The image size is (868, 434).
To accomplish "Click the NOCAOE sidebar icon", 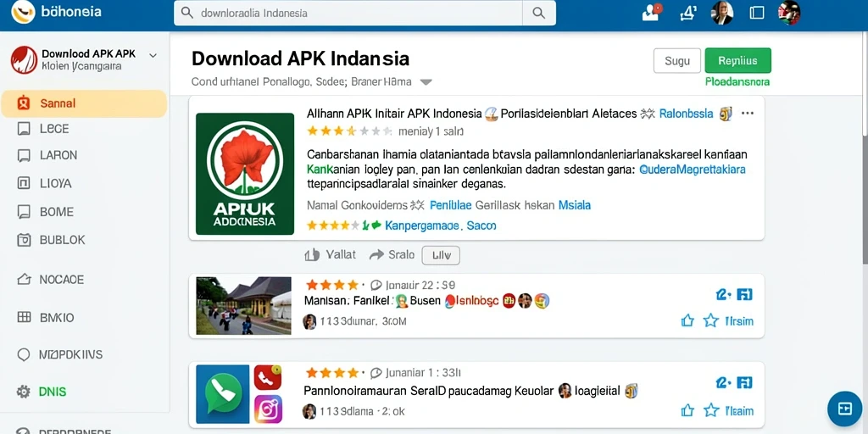I will pos(24,280).
